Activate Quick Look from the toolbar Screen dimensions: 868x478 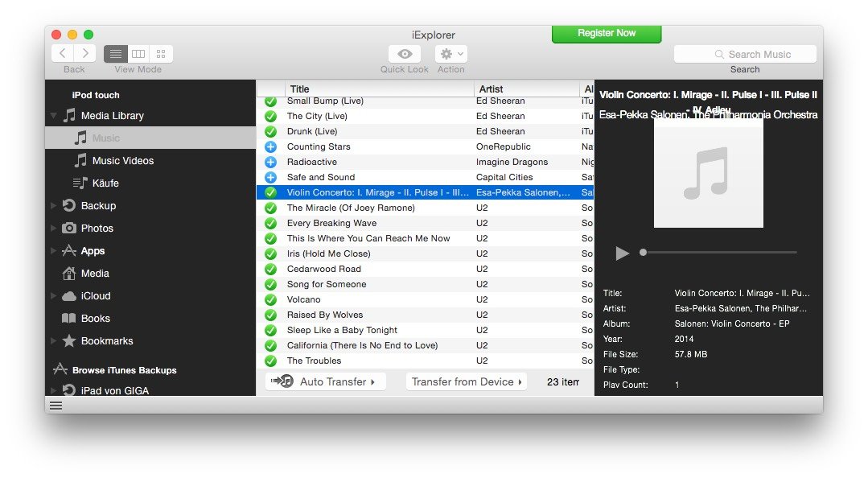click(404, 53)
